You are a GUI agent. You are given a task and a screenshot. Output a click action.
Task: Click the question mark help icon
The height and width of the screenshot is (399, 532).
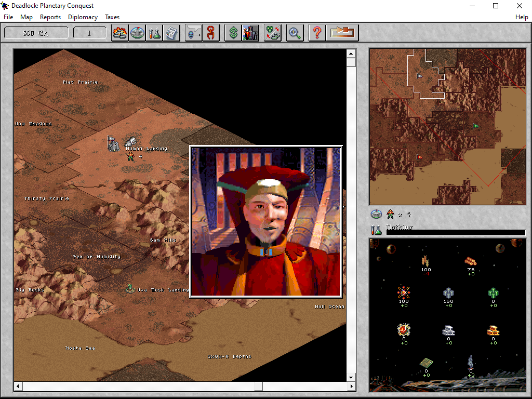(x=317, y=33)
